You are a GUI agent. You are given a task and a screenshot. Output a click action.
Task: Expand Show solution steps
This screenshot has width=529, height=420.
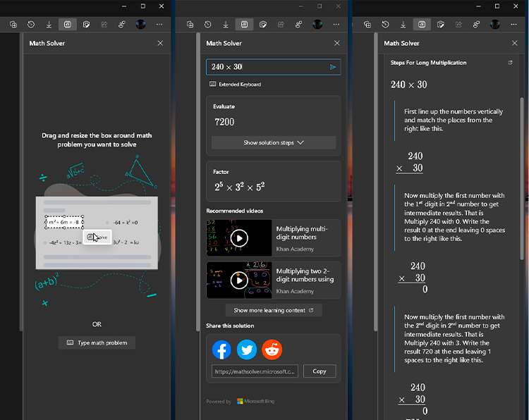tap(274, 142)
